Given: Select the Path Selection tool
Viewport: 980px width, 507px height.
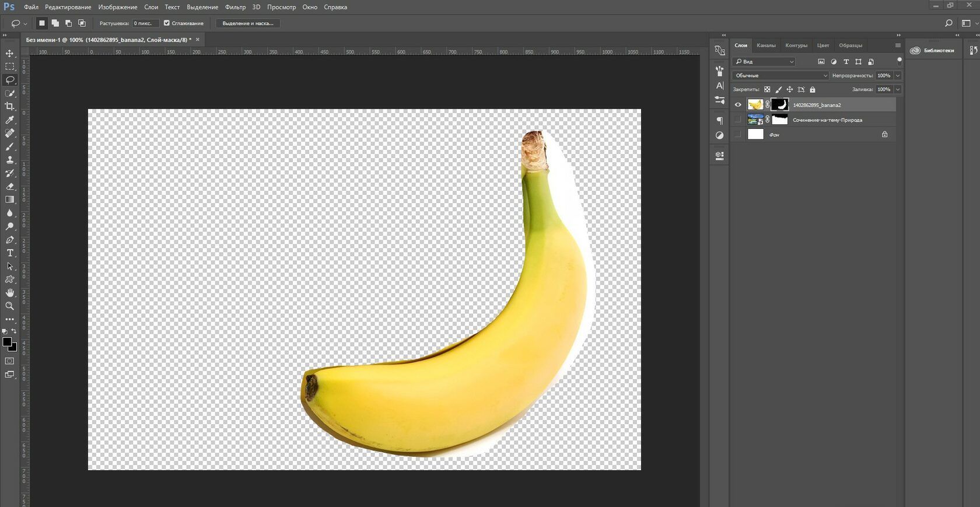Looking at the screenshot, I should 10,266.
